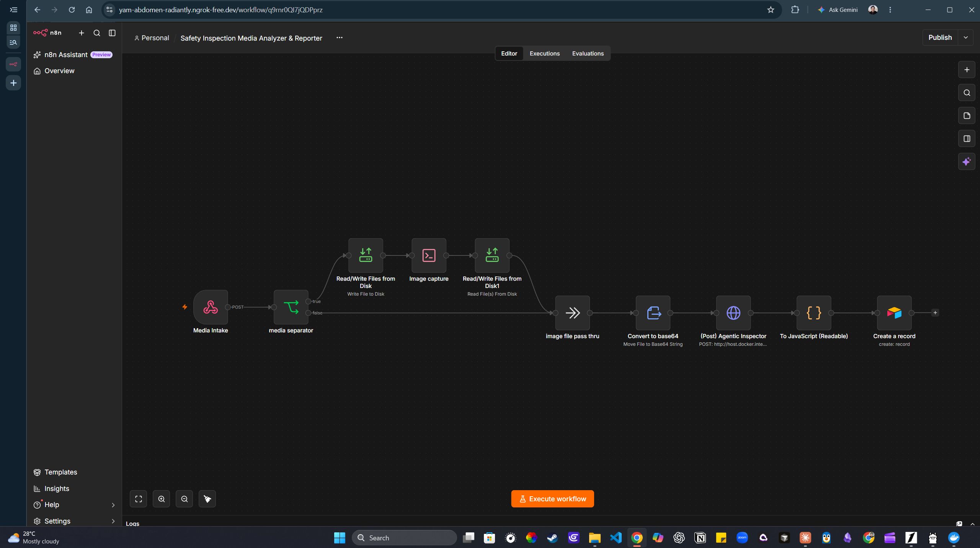
Task: Click the Windows taskbar Search box
Action: (x=404, y=538)
